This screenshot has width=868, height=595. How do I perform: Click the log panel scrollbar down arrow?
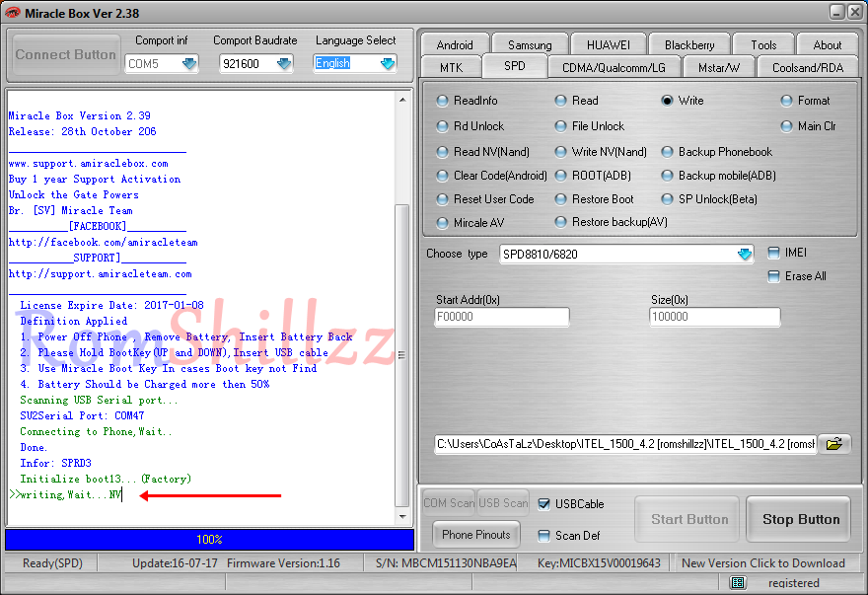(402, 517)
